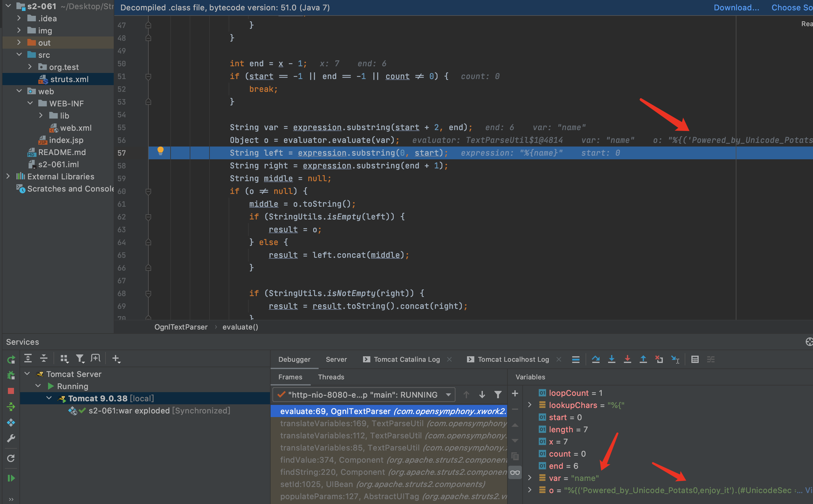The height and width of the screenshot is (504, 813).
Task: Expand the org.test package
Action: pos(30,67)
